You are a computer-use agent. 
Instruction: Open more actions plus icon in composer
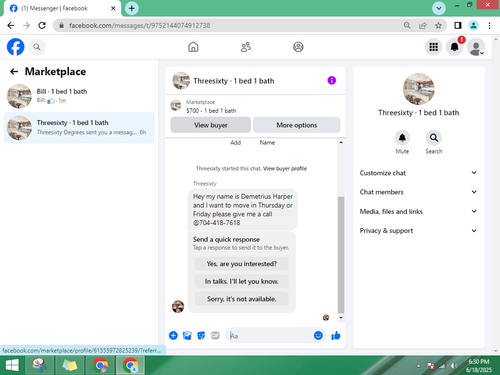[173, 335]
